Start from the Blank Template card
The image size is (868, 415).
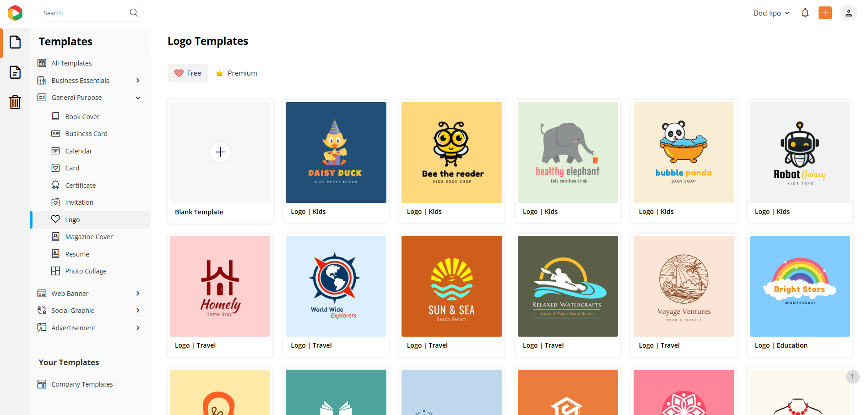pyautogui.click(x=220, y=152)
